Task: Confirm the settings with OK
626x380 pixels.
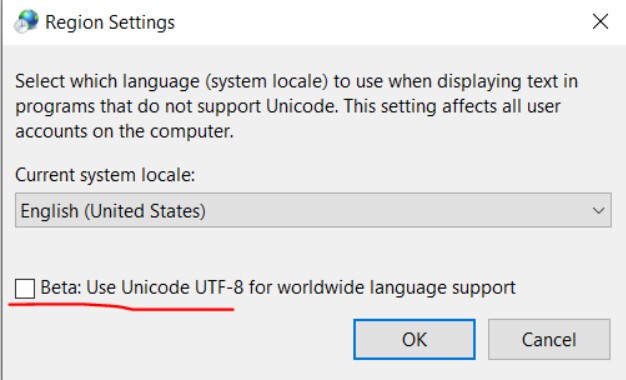Action: pyautogui.click(x=414, y=339)
